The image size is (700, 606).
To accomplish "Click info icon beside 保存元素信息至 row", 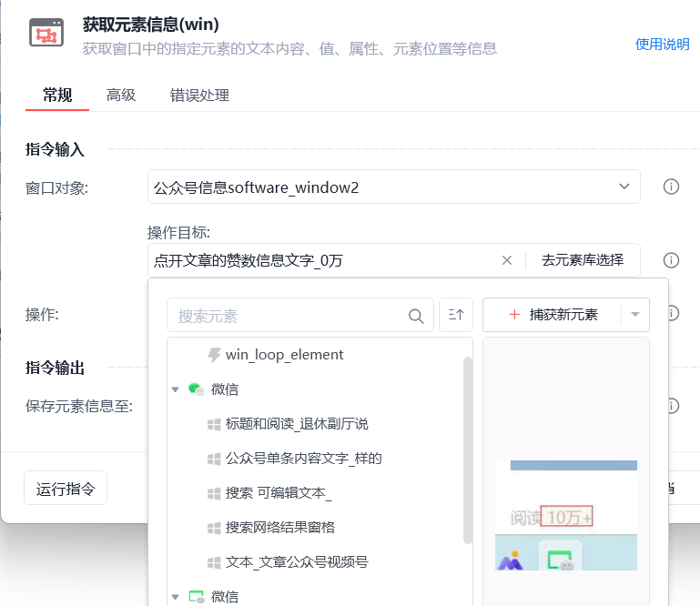I will click(x=673, y=406).
